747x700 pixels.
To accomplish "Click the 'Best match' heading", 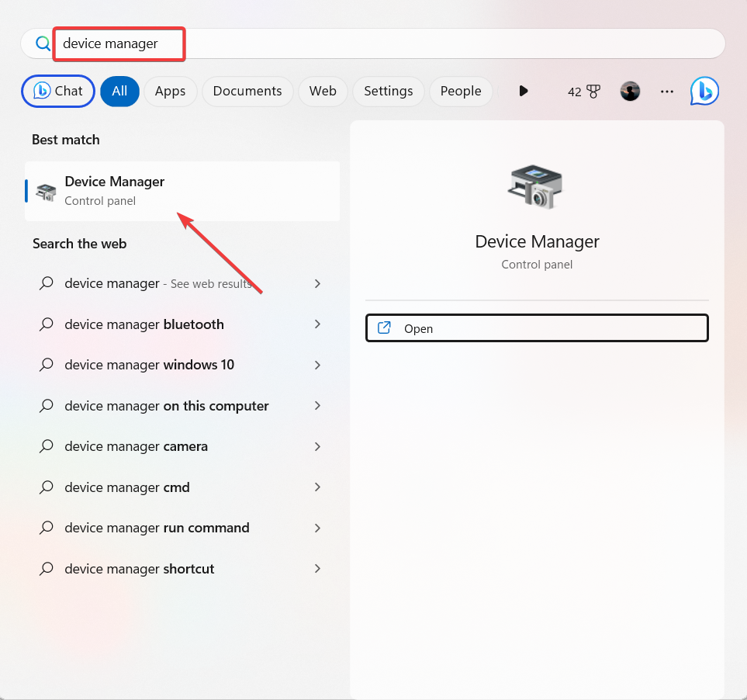I will pos(66,140).
